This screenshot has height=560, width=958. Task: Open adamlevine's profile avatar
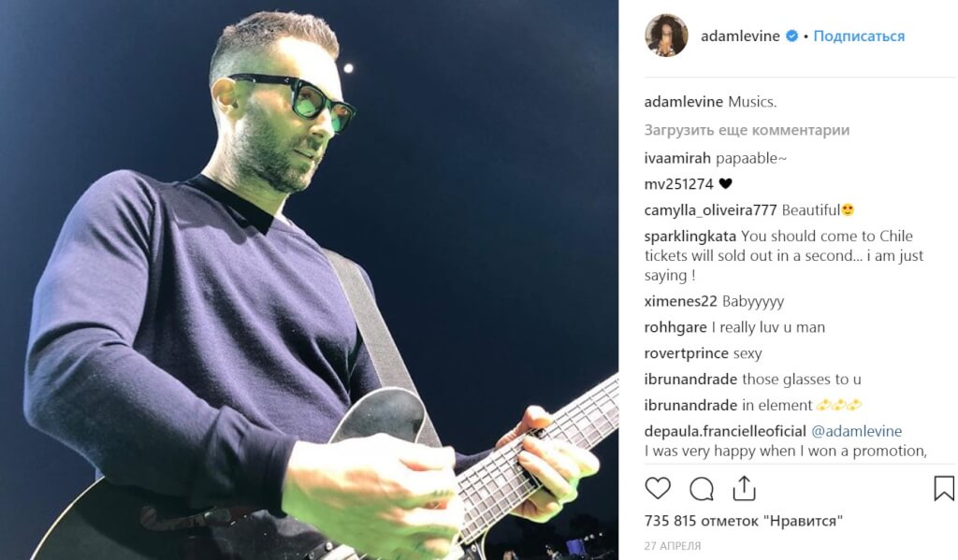tap(666, 36)
